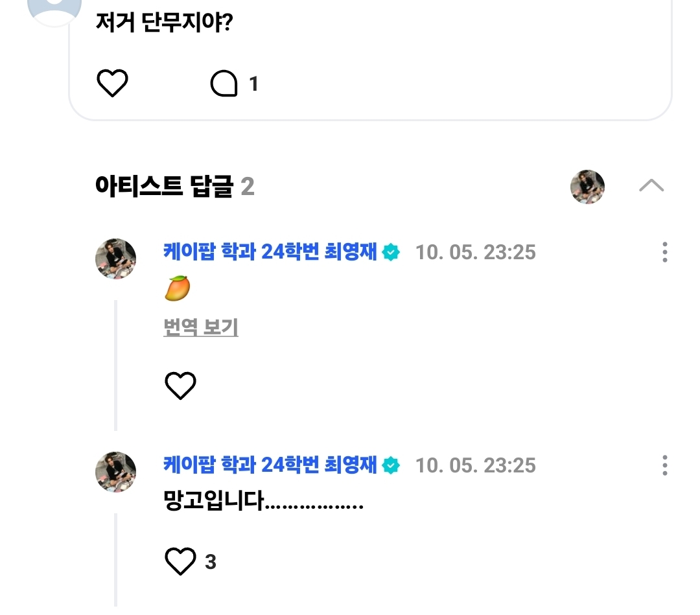700x615 pixels.
Task: Open replies via the speech bubble icon
Action: pyautogui.click(x=224, y=84)
